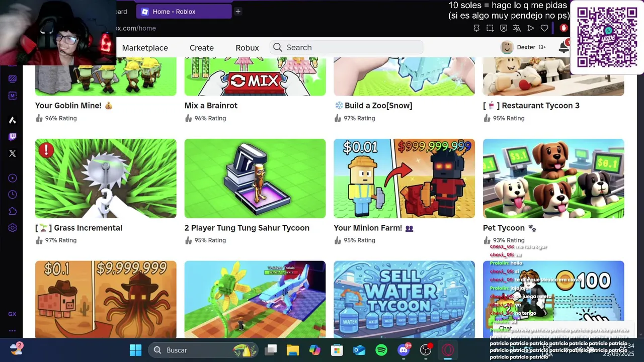Click the snapshot capture icon in address bar
Viewport: 644px width, 362px height.
[x=490, y=28]
